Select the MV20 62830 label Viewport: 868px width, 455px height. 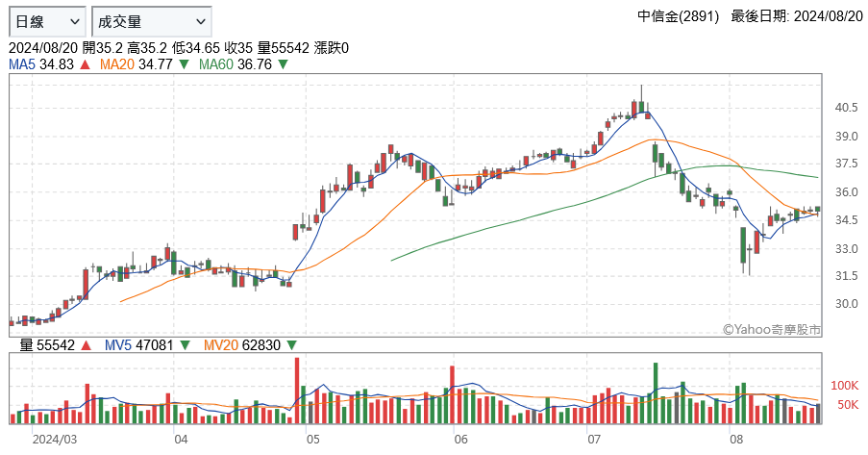coord(242,345)
